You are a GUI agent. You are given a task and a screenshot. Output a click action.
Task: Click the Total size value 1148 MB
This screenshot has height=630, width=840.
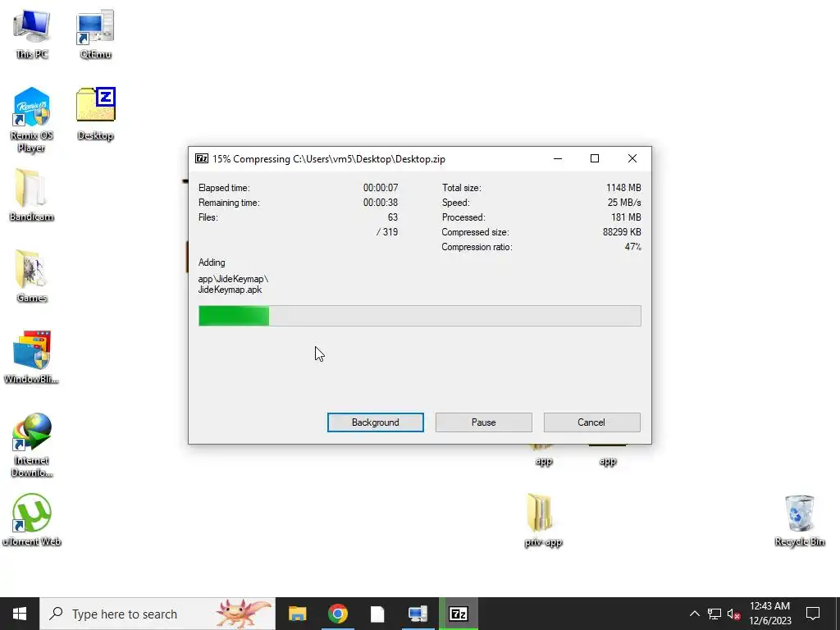click(x=623, y=188)
